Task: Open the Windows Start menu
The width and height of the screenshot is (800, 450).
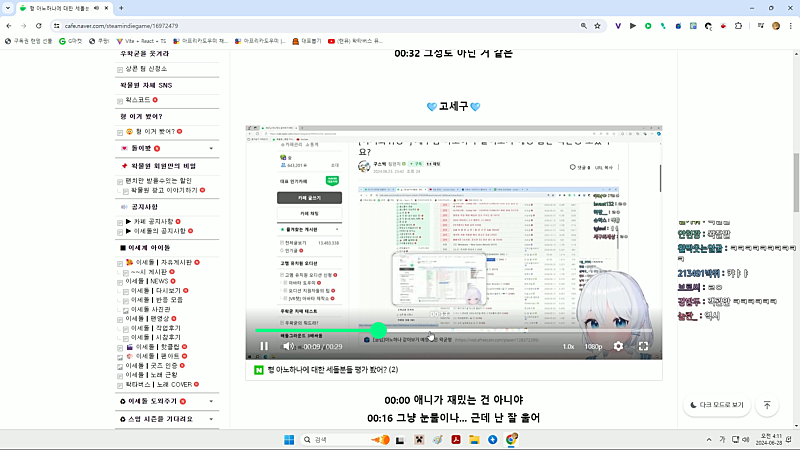Action: [289, 440]
